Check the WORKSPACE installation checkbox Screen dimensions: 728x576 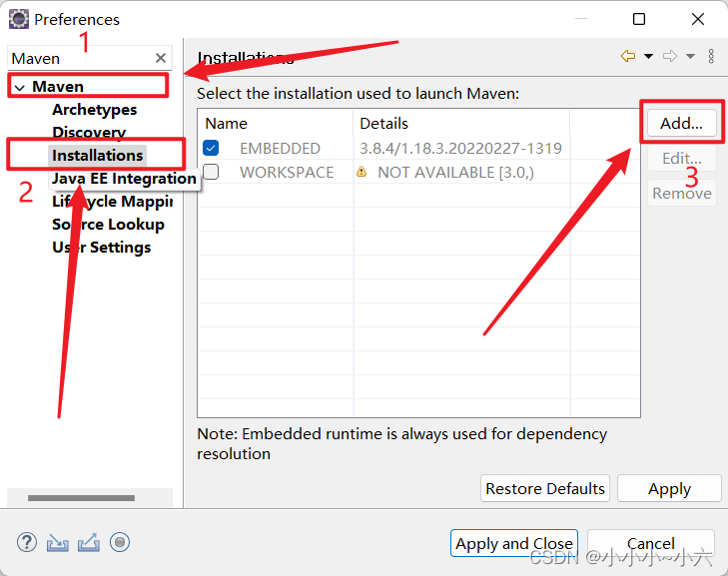[211, 172]
